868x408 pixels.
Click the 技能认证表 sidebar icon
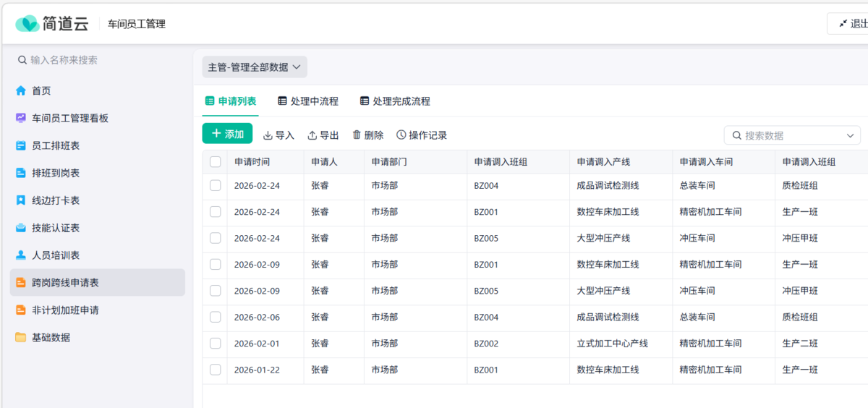(x=21, y=228)
